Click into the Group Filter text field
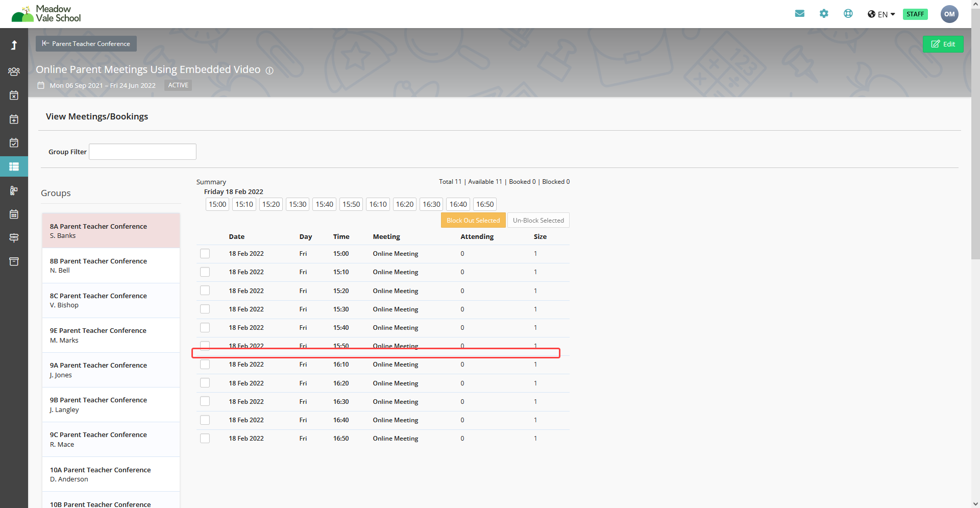980x508 pixels. coord(142,152)
